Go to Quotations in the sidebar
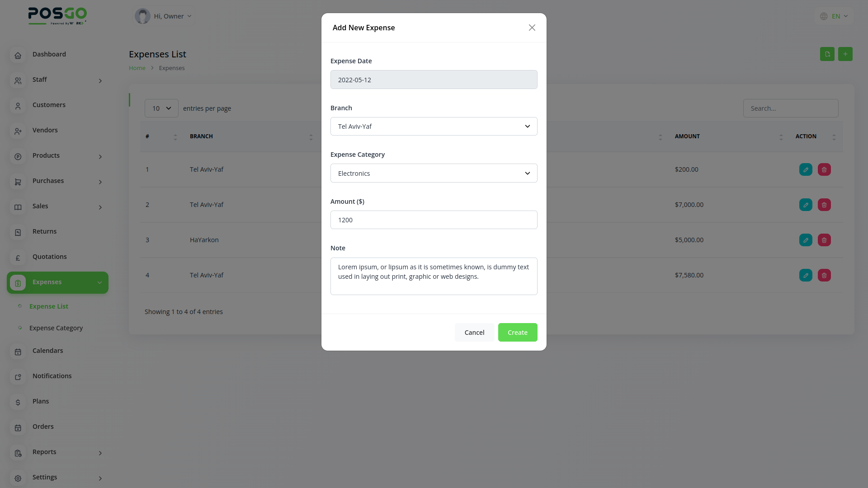The width and height of the screenshot is (868, 488). [49, 257]
